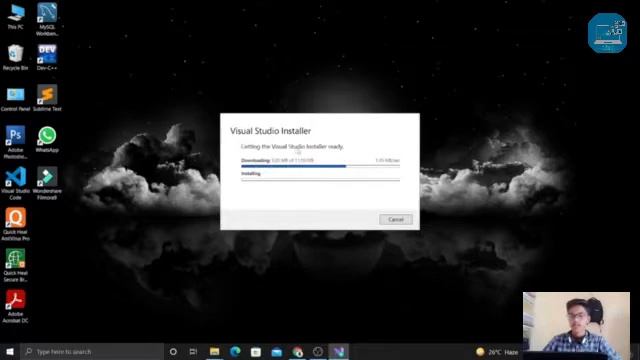Click the Installing progress bar

click(320, 180)
